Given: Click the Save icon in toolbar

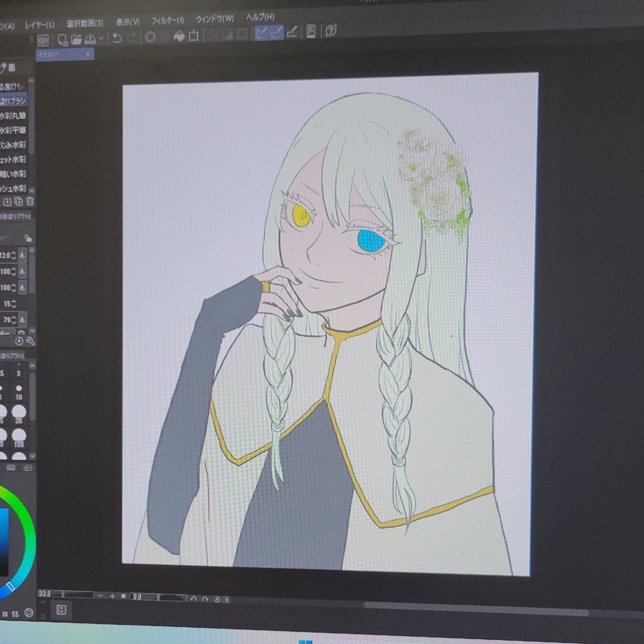Looking at the screenshot, I should click(89, 39).
